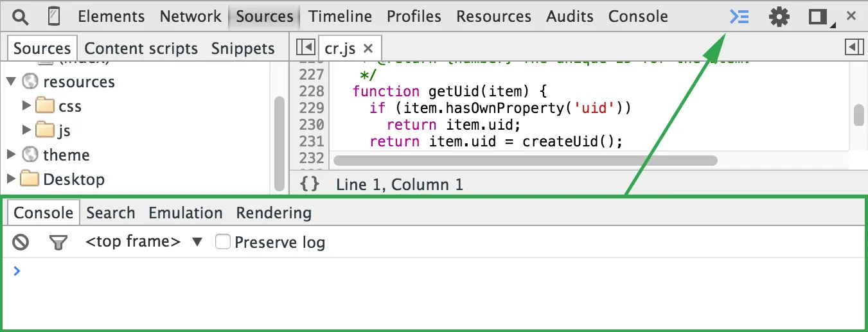Toggle the console filter funnel
This screenshot has height=332, width=868.
(58, 242)
